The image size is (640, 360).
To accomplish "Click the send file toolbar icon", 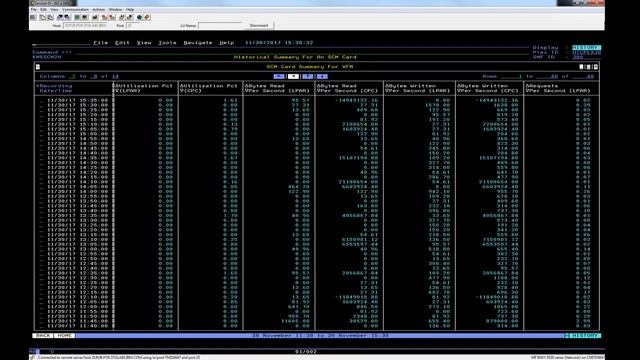I will [x=60, y=17].
